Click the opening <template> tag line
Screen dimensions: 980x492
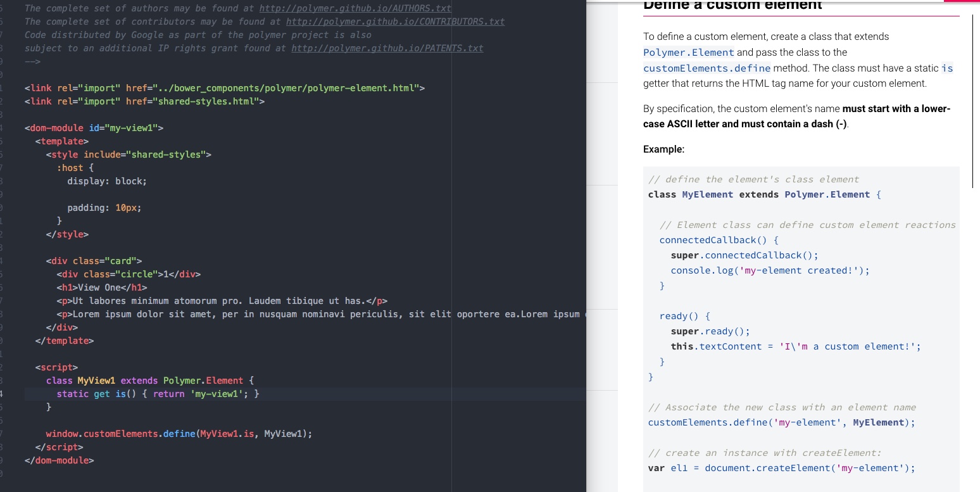click(x=62, y=141)
